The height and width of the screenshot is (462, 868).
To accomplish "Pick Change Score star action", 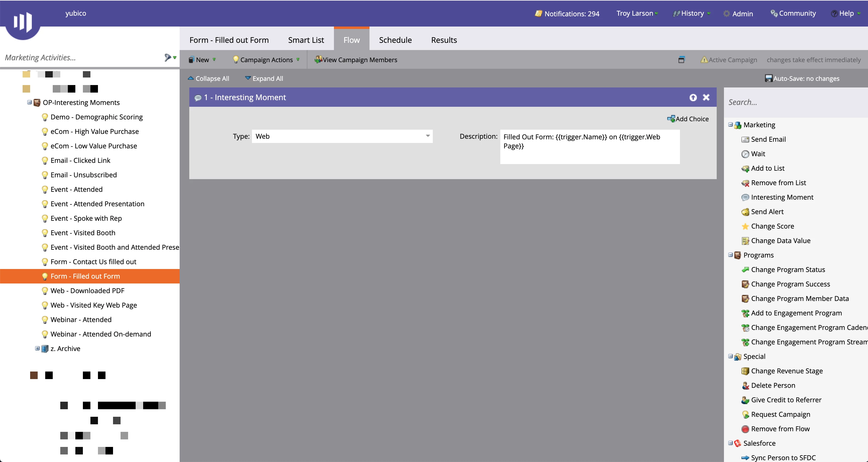I will (772, 226).
